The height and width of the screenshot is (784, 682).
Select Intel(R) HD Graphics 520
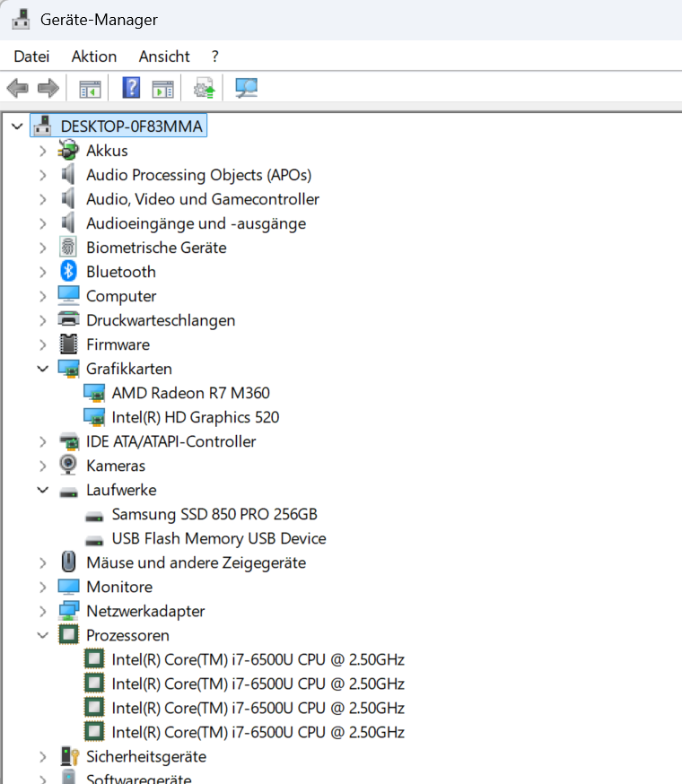point(195,417)
